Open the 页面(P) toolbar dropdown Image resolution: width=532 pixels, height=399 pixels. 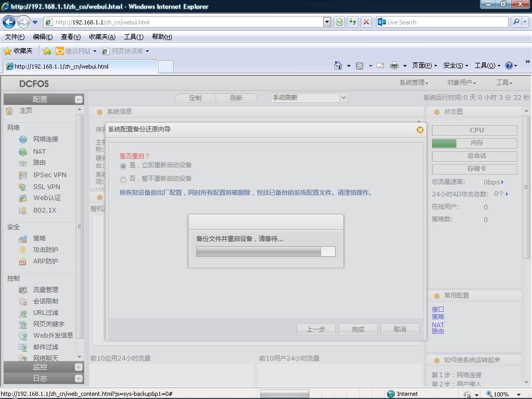[x=424, y=65]
